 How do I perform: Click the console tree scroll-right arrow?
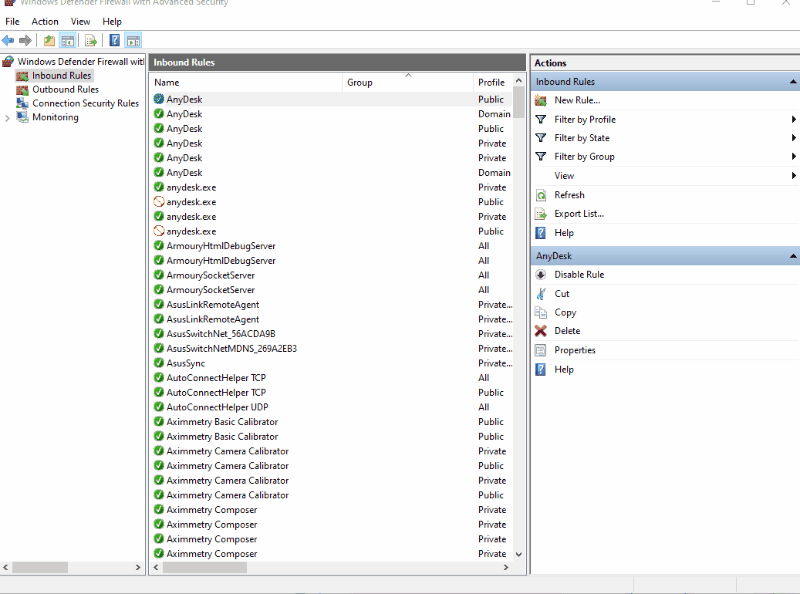[138, 567]
